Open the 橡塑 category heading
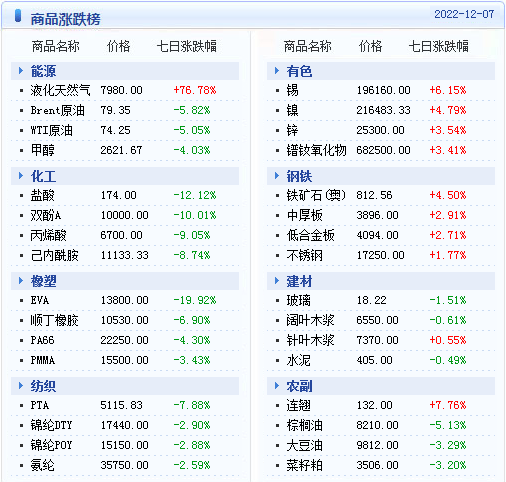Screen dimensions: 506x482 [x=43, y=281]
